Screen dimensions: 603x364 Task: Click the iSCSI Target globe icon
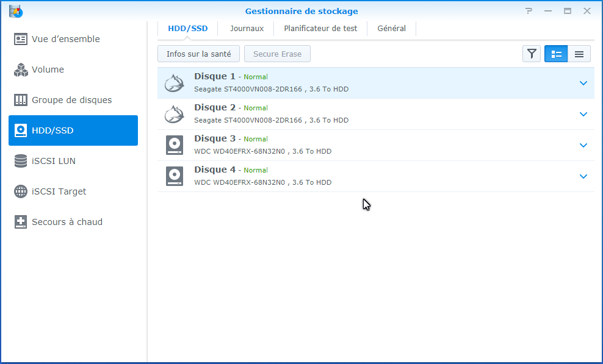coord(20,191)
